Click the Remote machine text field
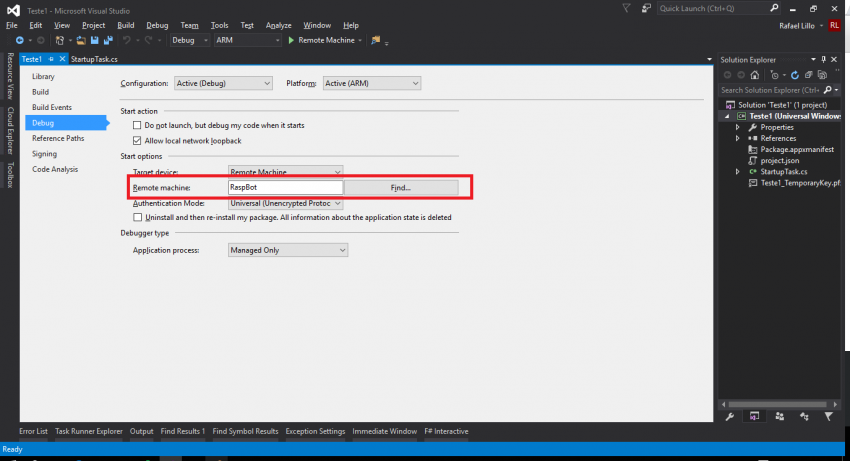Viewport: 850px width, 461px height. pyautogui.click(x=285, y=187)
